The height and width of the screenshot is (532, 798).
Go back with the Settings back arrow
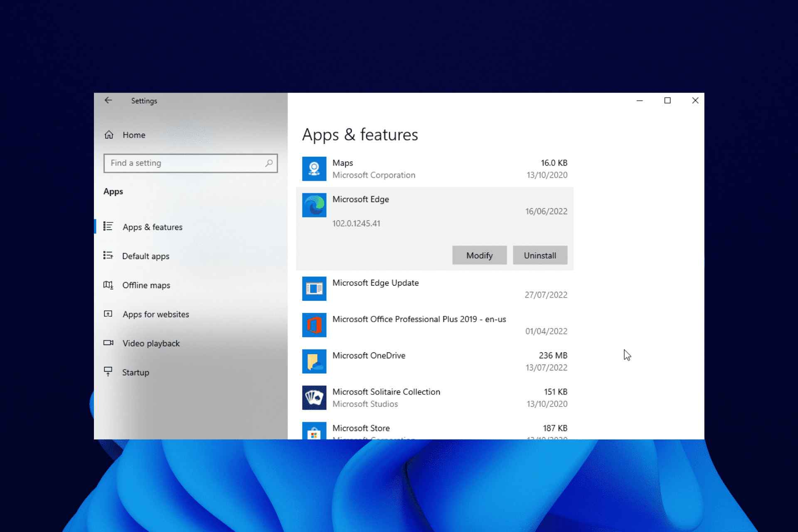(x=108, y=100)
